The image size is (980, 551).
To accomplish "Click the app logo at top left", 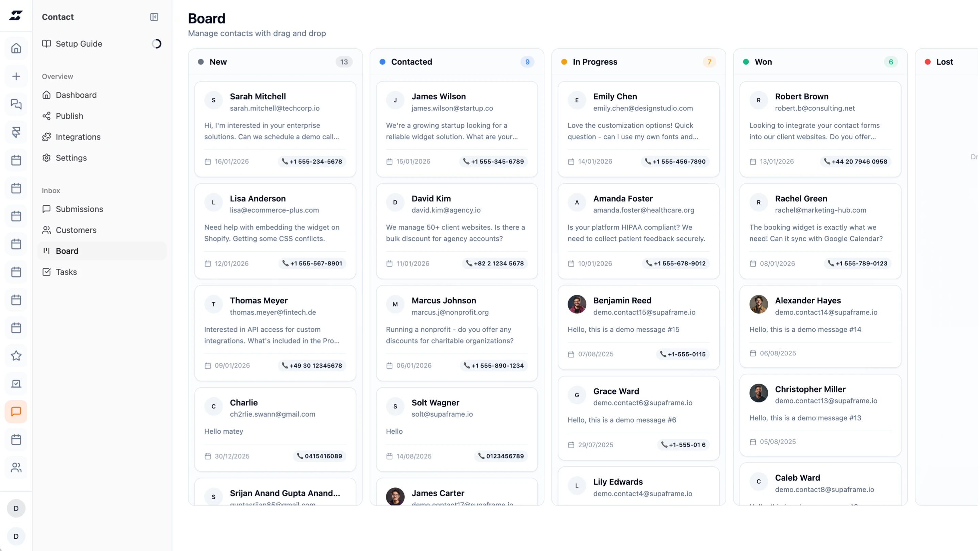I will tap(16, 15).
